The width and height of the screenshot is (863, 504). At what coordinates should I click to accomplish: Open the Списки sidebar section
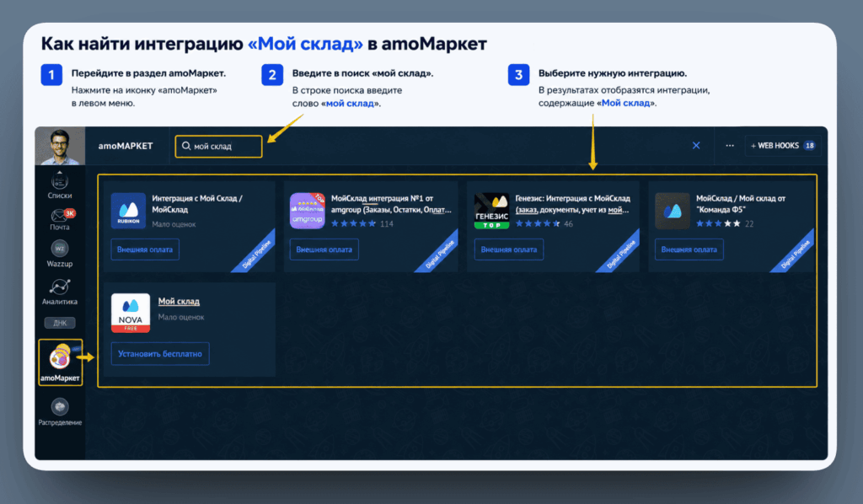60,185
